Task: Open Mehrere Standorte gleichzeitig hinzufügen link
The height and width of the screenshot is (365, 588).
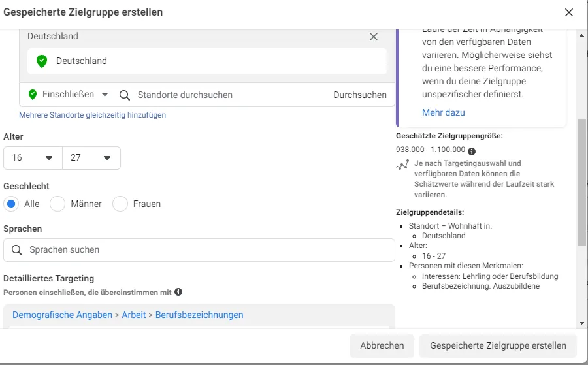Action: tap(92, 115)
